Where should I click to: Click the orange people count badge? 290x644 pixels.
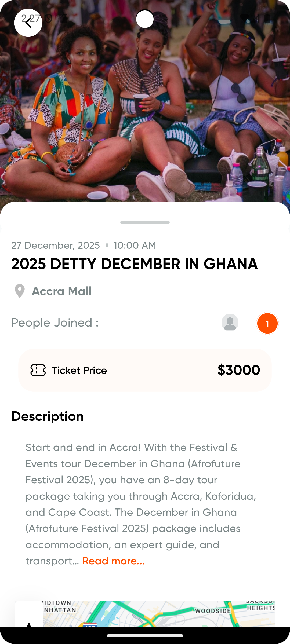267,323
